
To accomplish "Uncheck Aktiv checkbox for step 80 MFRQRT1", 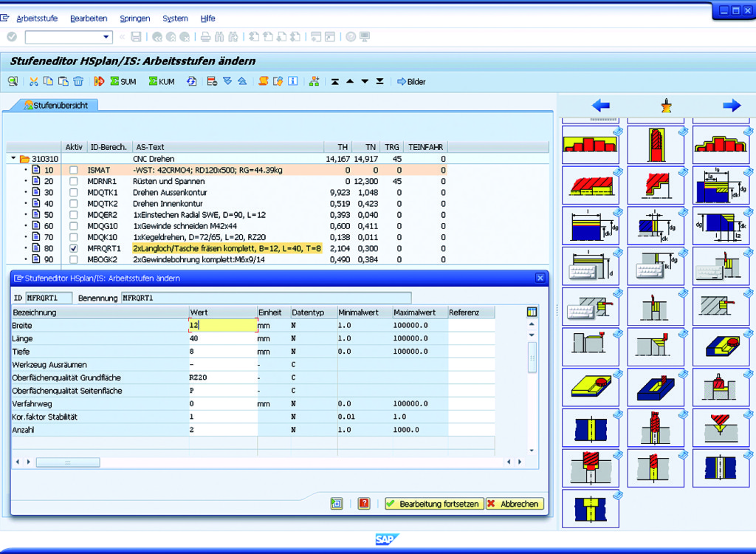I will (x=73, y=248).
